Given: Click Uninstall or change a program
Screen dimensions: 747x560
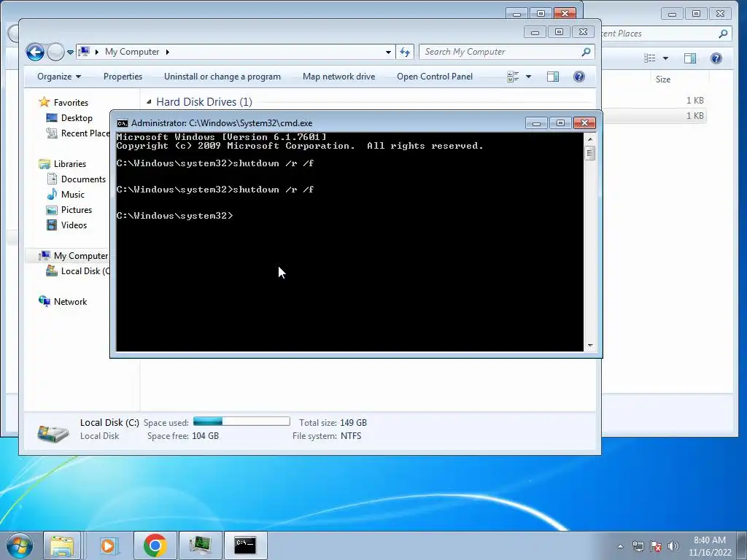Looking at the screenshot, I should point(222,77).
